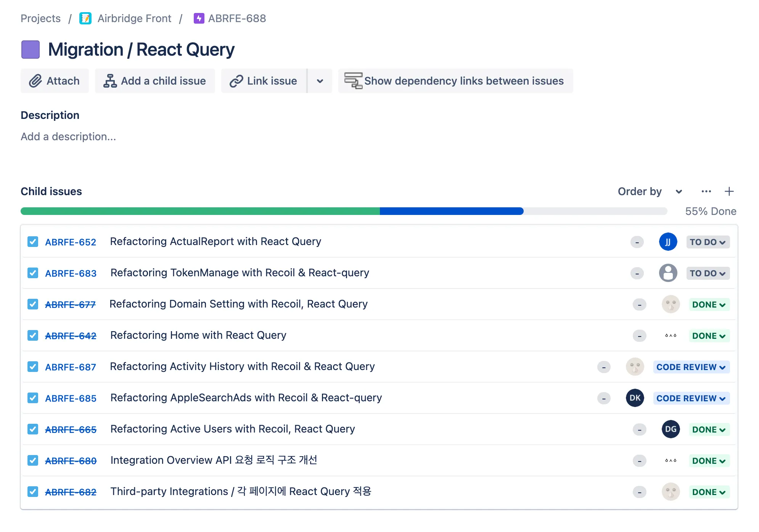Click the DK assignee avatar on ABRFE-685
The height and width of the screenshot is (532, 759).
pyautogui.click(x=635, y=398)
